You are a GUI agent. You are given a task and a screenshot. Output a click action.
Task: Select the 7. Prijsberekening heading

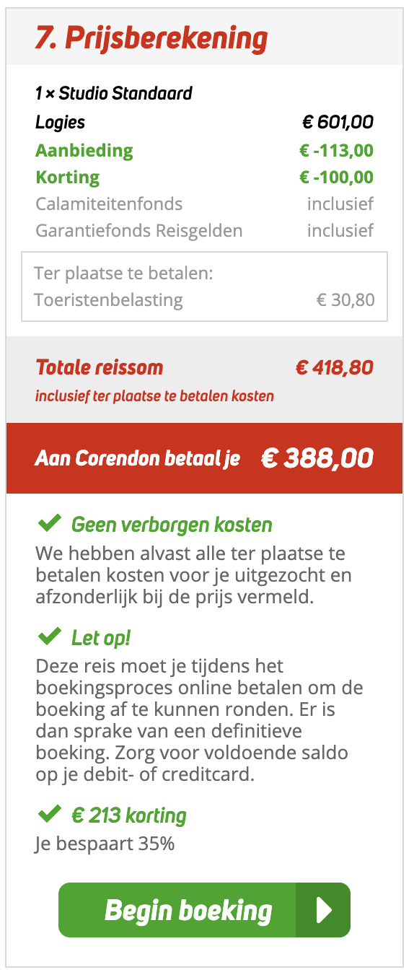pos(151,38)
